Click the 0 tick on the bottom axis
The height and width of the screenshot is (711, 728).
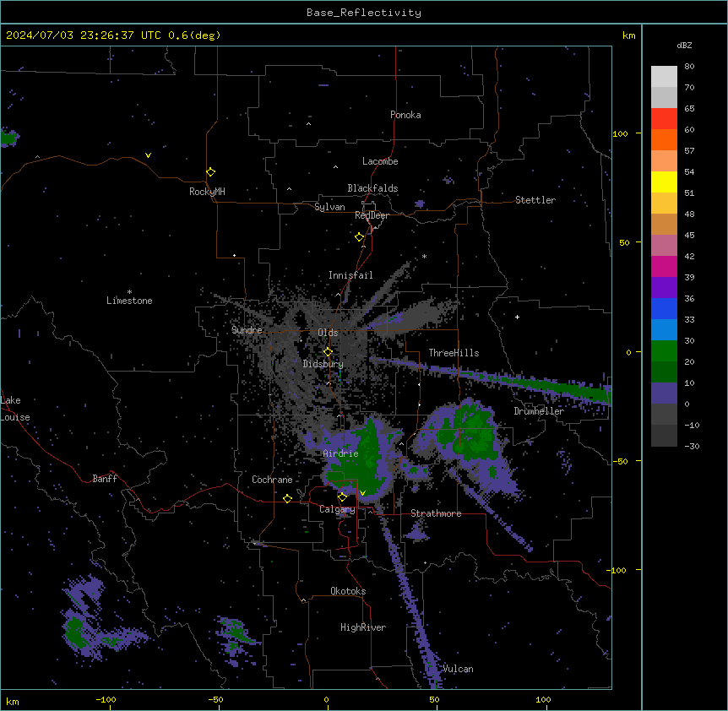tap(326, 699)
